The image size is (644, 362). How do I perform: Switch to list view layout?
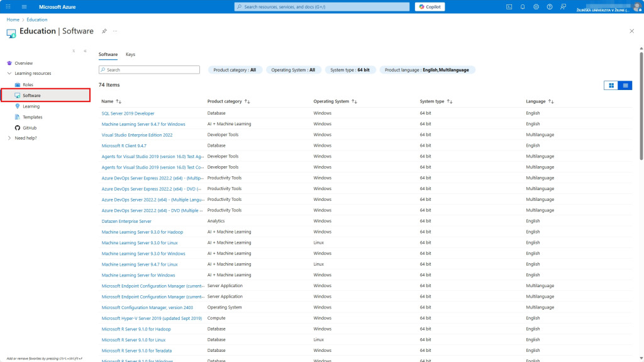pyautogui.click(x=625, y=86)
